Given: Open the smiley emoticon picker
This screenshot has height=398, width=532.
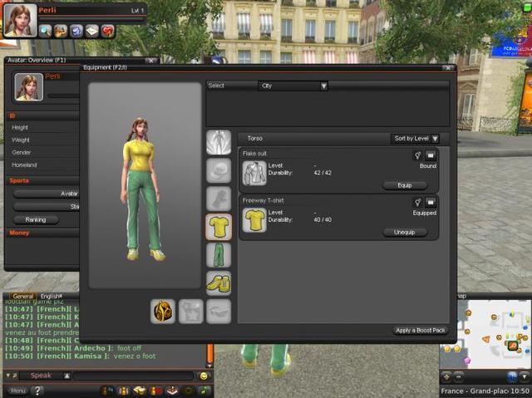Looking at the screenshot, I should (x=204, y=376).
